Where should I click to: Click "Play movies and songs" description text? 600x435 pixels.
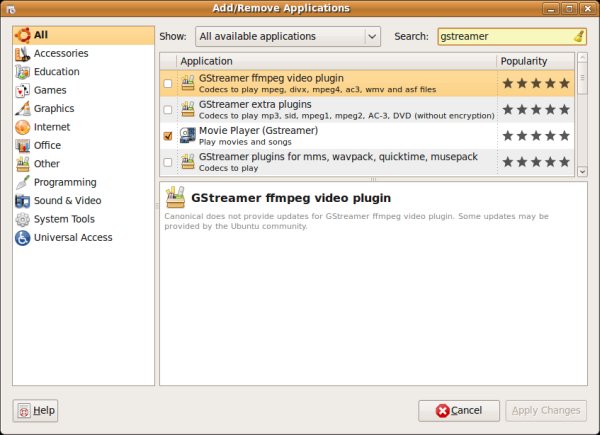(x=245, y=142)
